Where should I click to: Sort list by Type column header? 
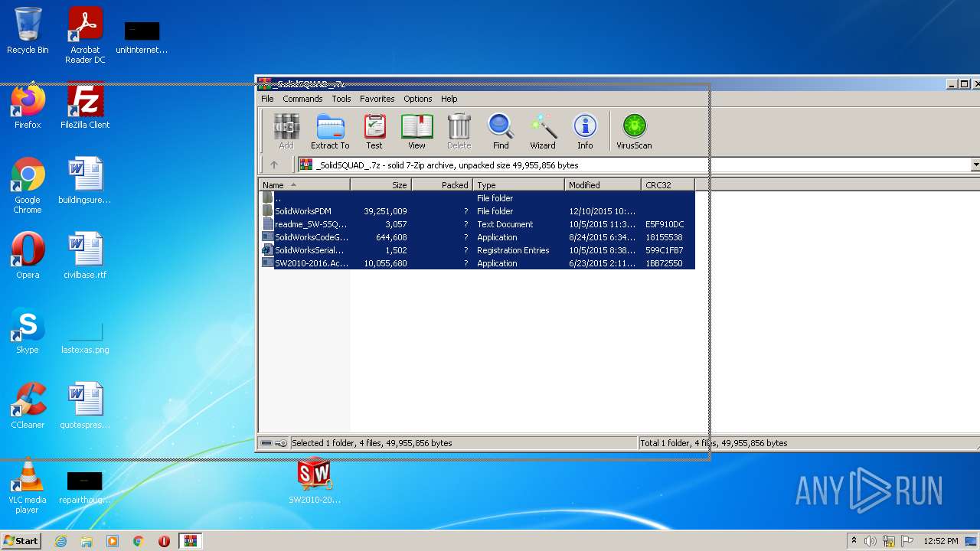519,185
